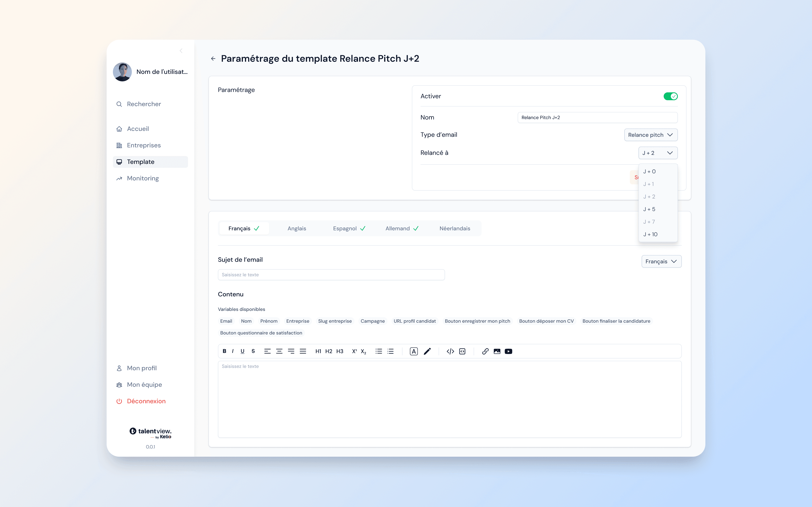This screenshot has width=812, height=507.
Task: Toggle italic formatting
Action: 233,351
